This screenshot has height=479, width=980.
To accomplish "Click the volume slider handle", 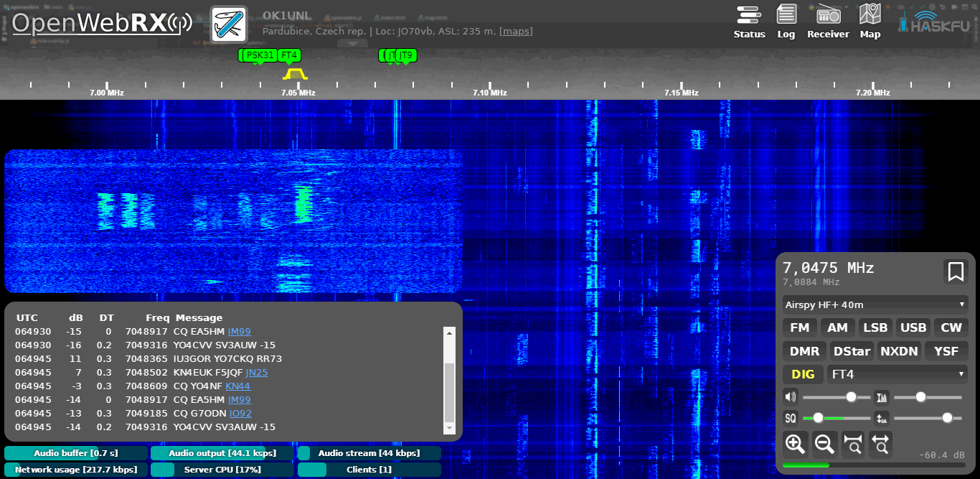I will (x=851, y=397).
